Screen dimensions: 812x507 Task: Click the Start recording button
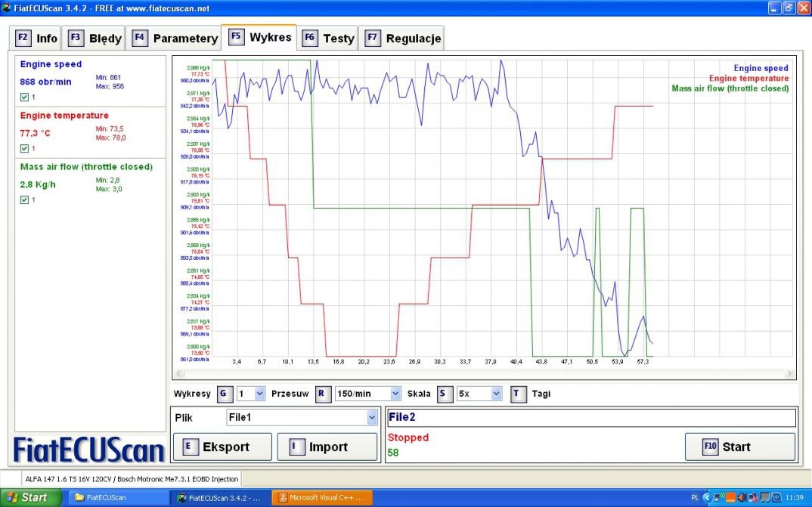739,447
